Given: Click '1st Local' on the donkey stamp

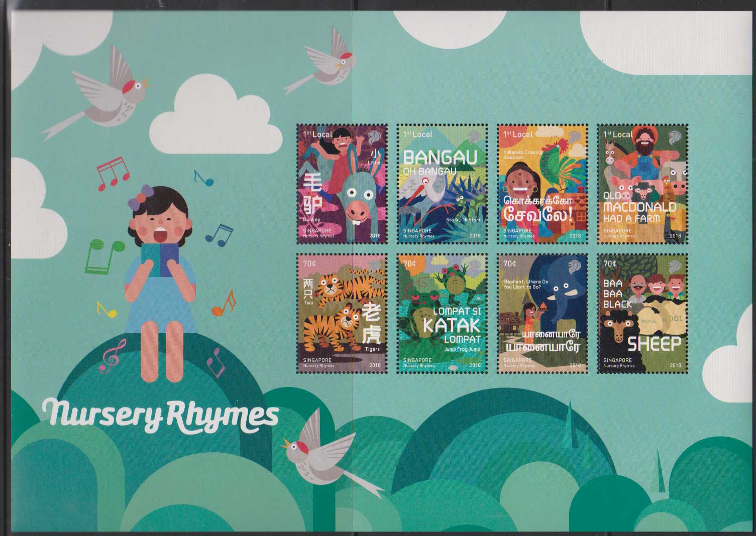Looking at the screenshot, I should tap(317, 135).
